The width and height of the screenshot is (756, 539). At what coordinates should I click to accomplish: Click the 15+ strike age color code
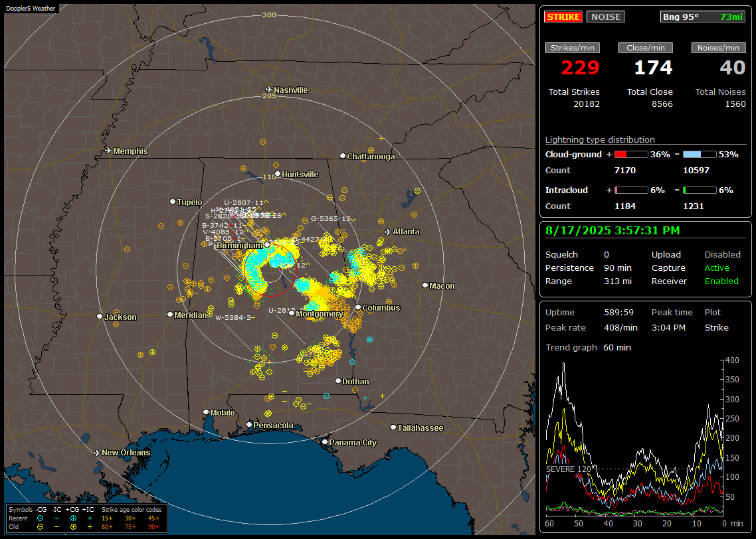pyautogui.click(x=107, y=518)
